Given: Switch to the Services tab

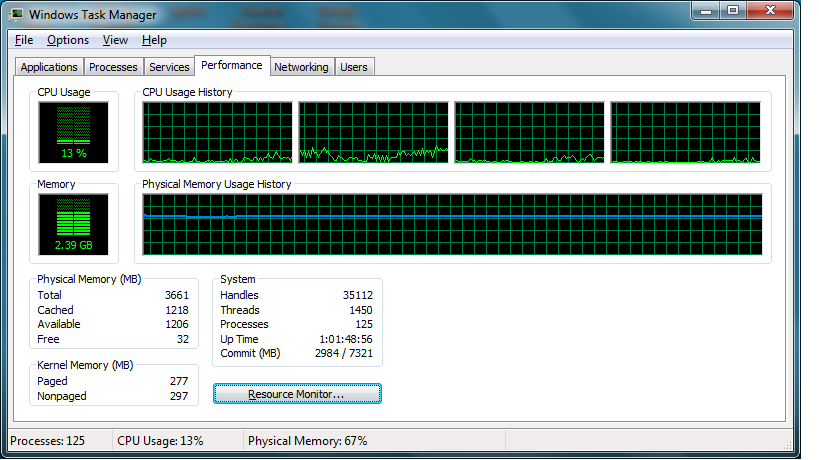Looking at the screenshot, I should click(x=169, y=67).
